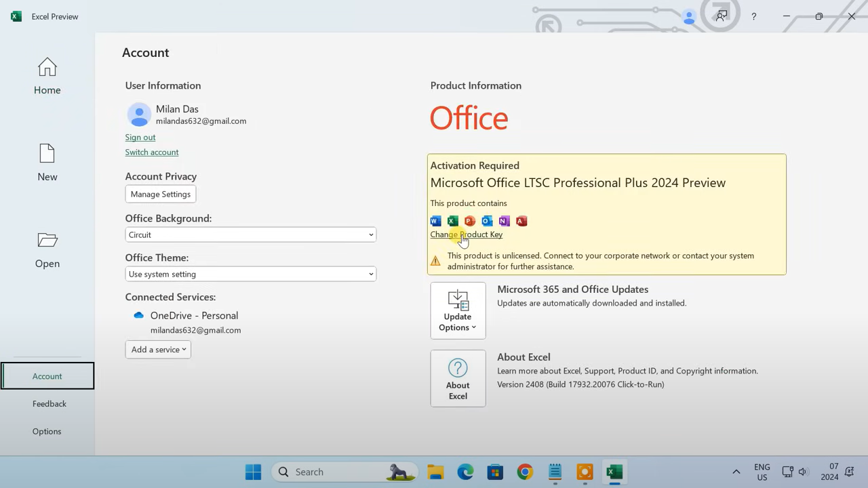
Task: Click the Change Product Key link
Action: (467, 235)
